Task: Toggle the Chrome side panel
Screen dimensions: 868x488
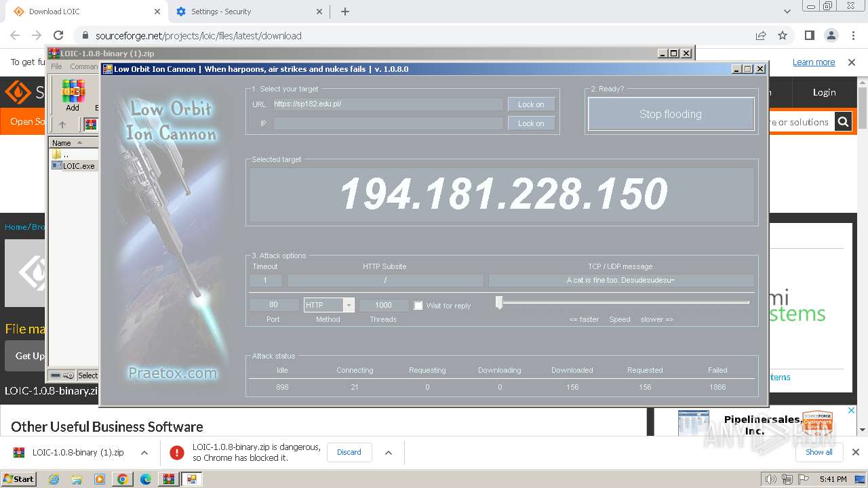Action: pos(810,35)
